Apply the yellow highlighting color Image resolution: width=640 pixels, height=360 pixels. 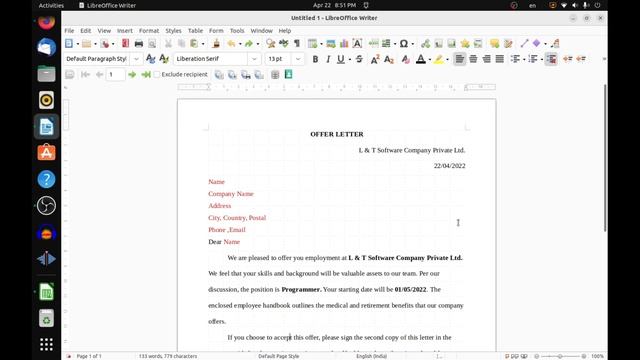438,59
